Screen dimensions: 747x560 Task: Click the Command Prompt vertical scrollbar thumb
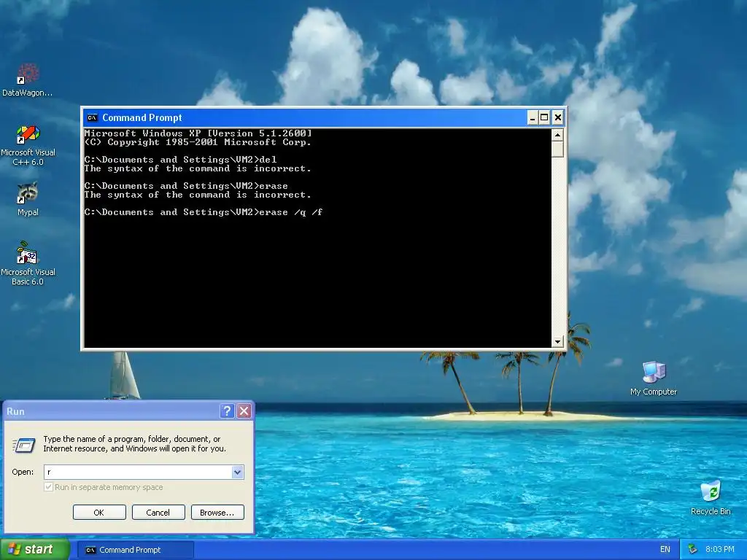tap(557, 149)
